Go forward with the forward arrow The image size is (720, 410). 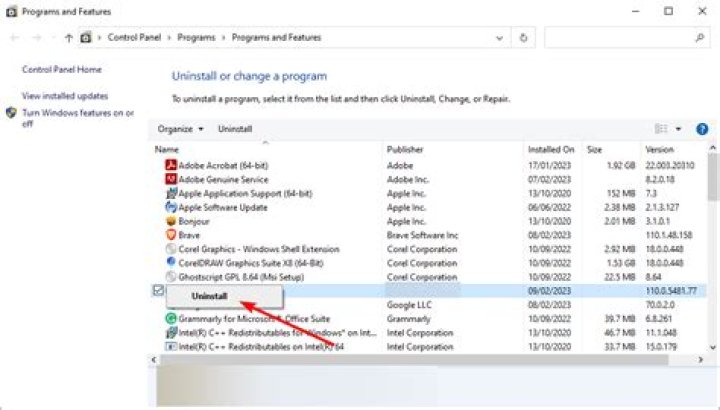click(37, 38)
